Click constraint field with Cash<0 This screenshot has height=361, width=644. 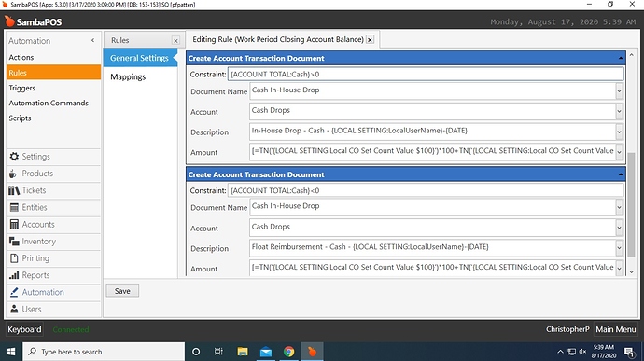426,190
